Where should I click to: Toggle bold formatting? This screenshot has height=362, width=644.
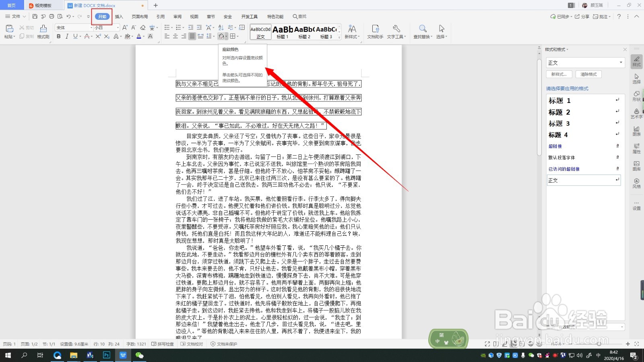tap(59, 36)
